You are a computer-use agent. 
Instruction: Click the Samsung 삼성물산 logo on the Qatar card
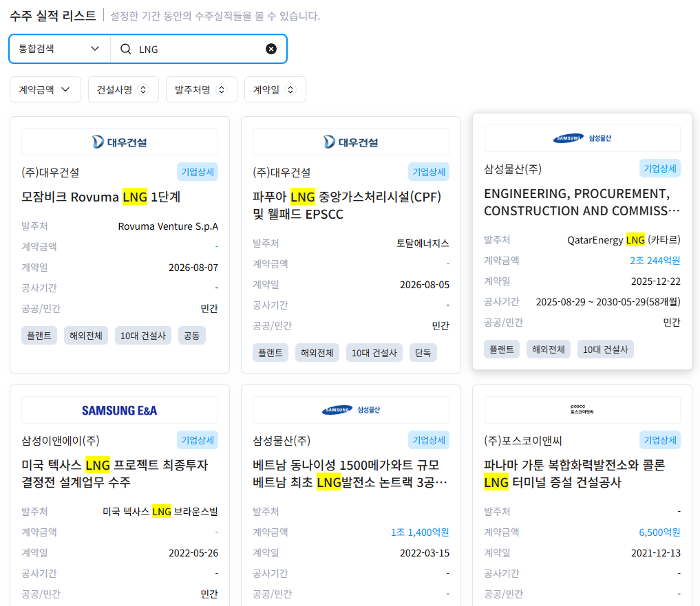point(582,138)
